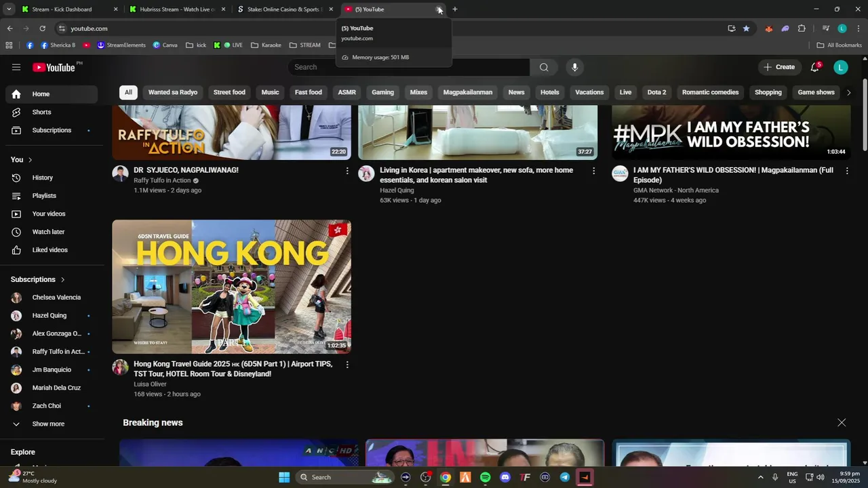Open the YouTube notifications bell

coord(815,67)
